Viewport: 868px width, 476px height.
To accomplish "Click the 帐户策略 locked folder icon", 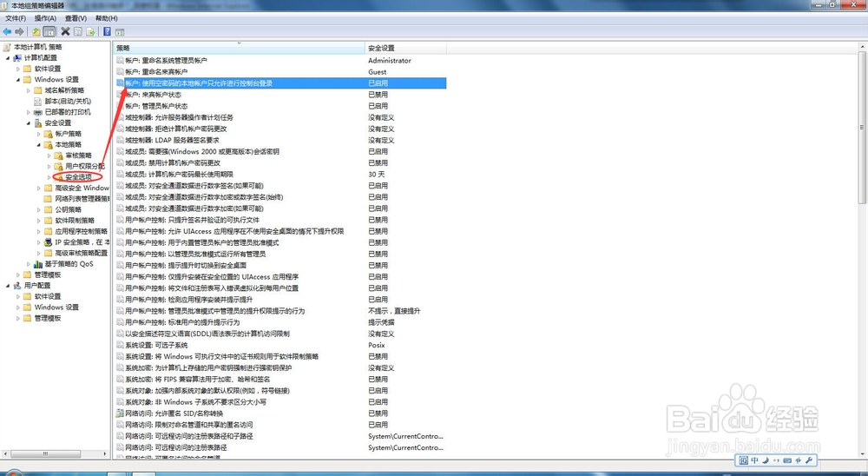I will click(x=49, y=134).
